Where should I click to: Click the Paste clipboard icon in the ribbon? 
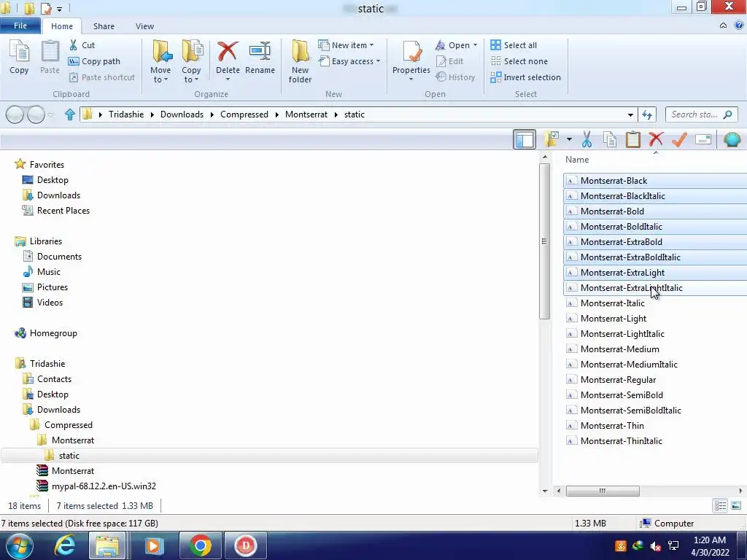[50, 57]
